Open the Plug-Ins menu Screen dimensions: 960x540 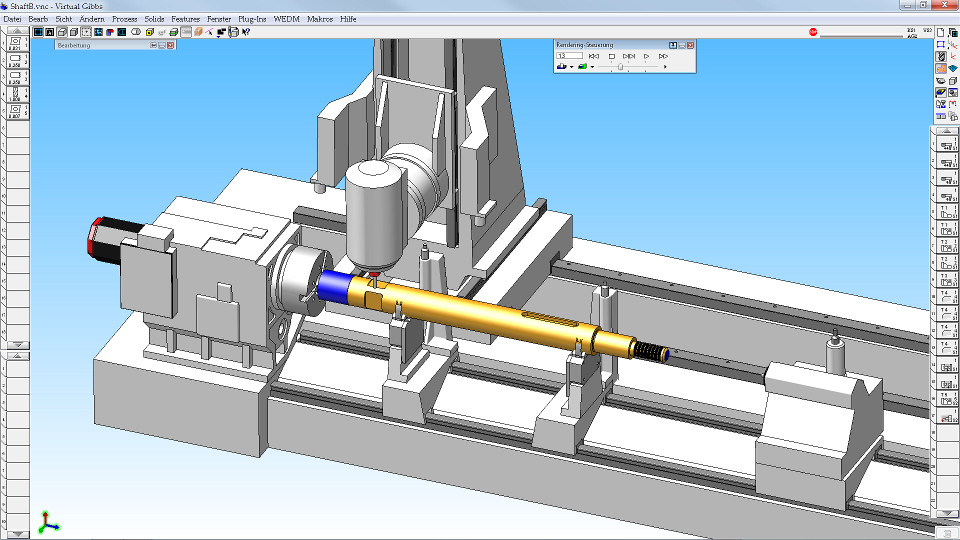pos(252,19)
